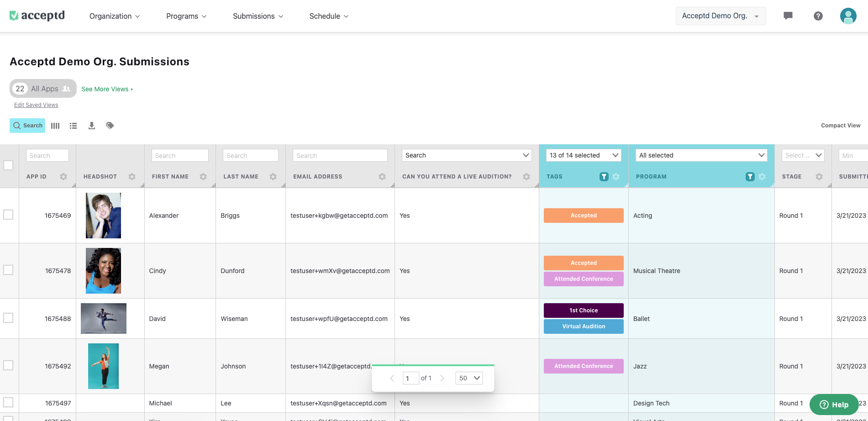
Task: Click the Accepted tag on Alexander Briggs's row
Action: pos(583,215)
